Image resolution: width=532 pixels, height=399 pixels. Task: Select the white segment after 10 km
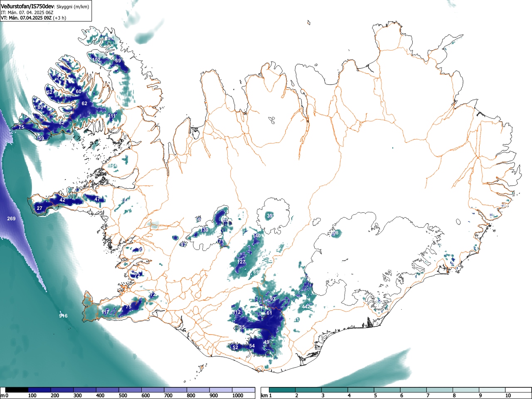point(518,390)
